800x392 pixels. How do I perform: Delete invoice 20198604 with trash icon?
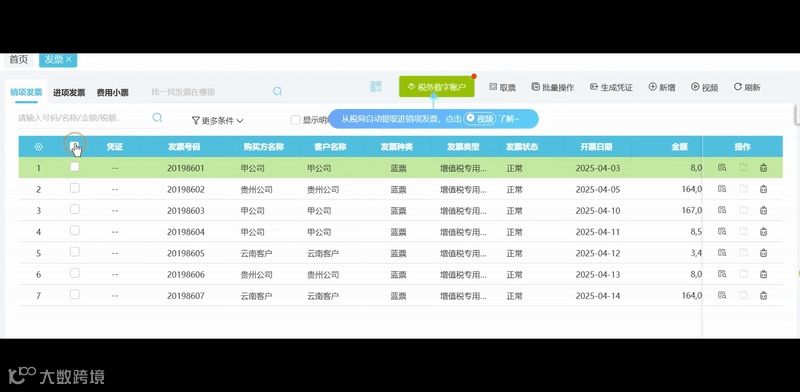[763, 231]
